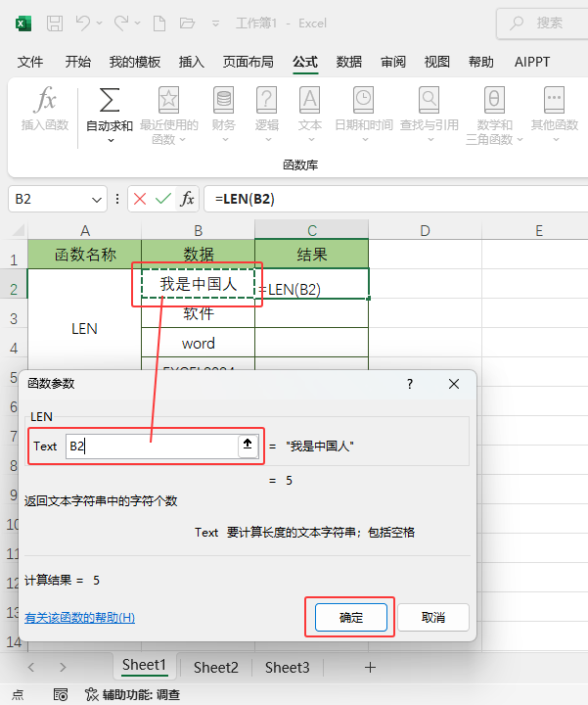The width and height of the screenshot is (588, 705).
Task: Click the 确定 button
Action: [x=351, y=617]
